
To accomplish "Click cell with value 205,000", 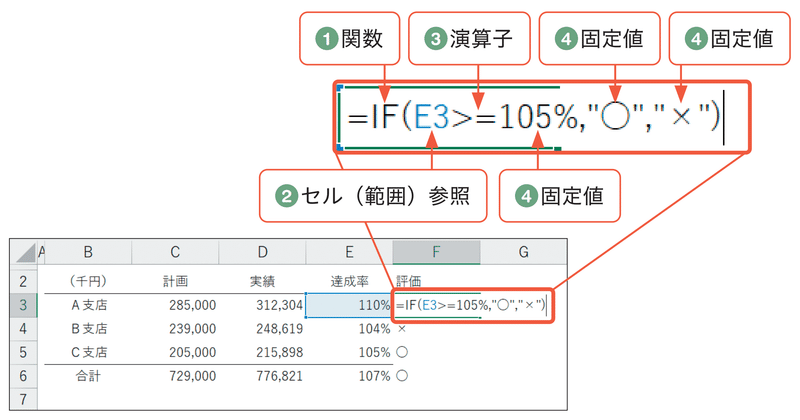I will (175, 352).
